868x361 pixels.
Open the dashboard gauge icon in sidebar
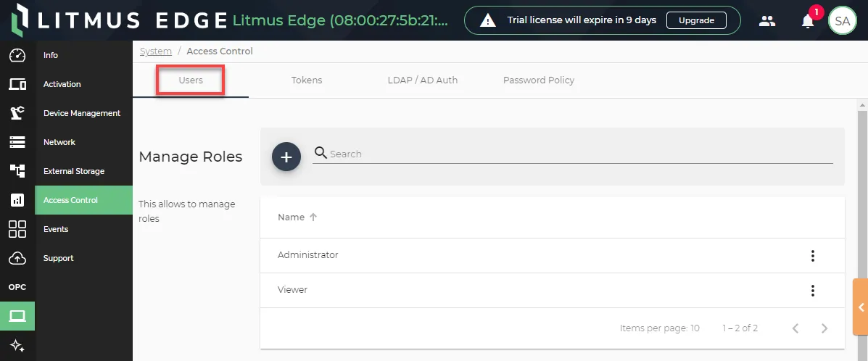17,55
